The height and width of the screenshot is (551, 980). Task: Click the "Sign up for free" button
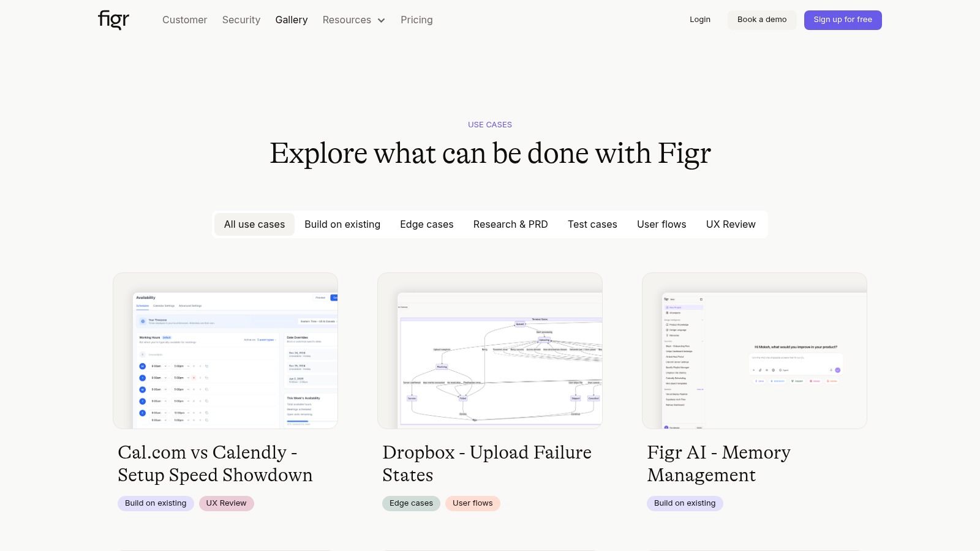(x=843, y=20)
